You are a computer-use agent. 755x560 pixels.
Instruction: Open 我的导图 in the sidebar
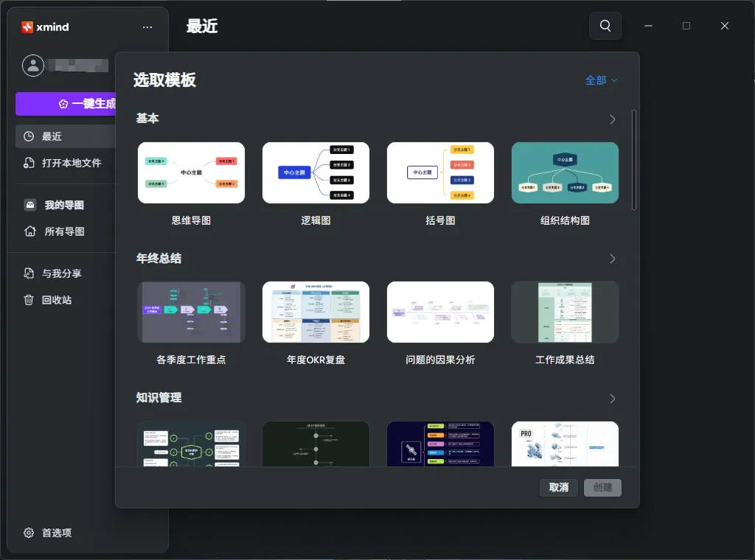tap(66, 205)
